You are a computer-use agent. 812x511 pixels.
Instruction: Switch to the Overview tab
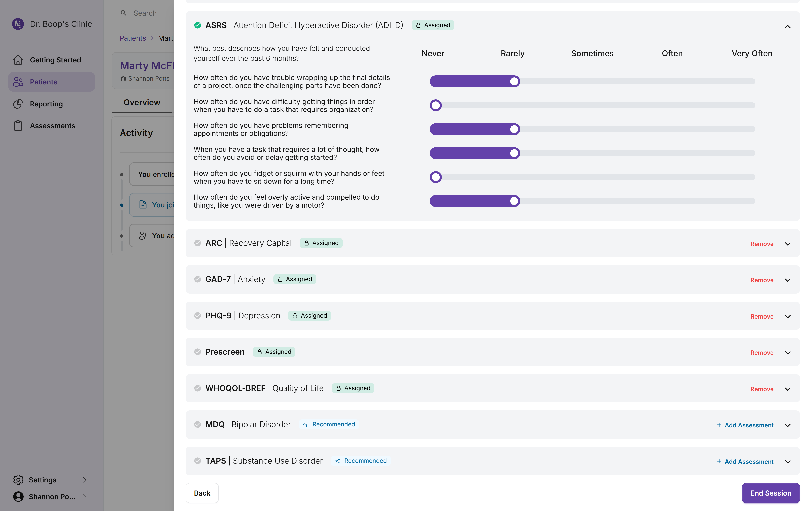[x=142, y=102]
